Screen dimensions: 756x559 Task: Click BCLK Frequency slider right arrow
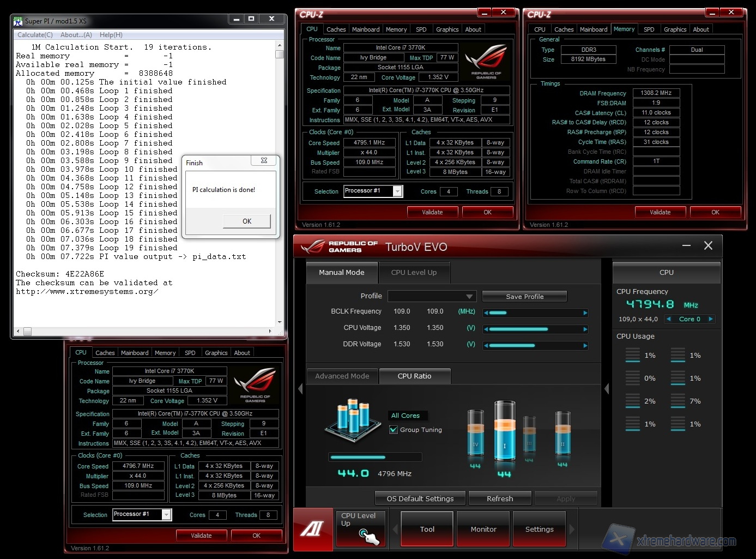coord(585,313)
